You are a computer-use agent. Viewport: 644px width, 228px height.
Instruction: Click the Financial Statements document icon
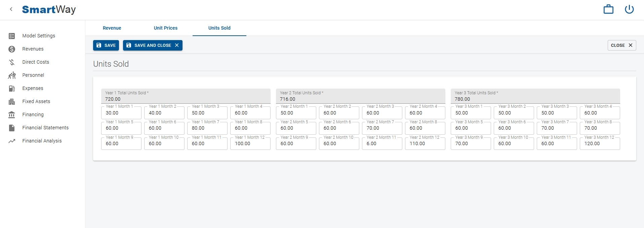(12, 128)
